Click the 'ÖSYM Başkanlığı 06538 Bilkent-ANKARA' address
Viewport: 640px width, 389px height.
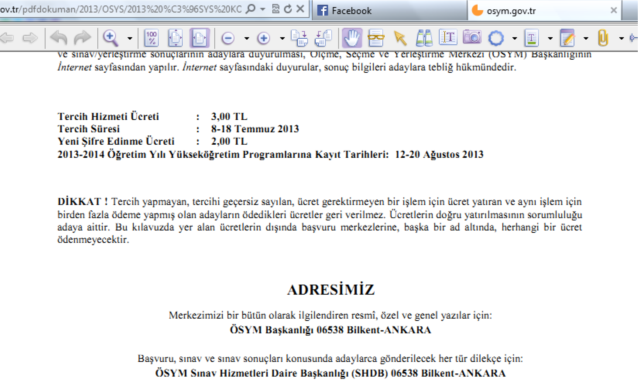point(330,330)
